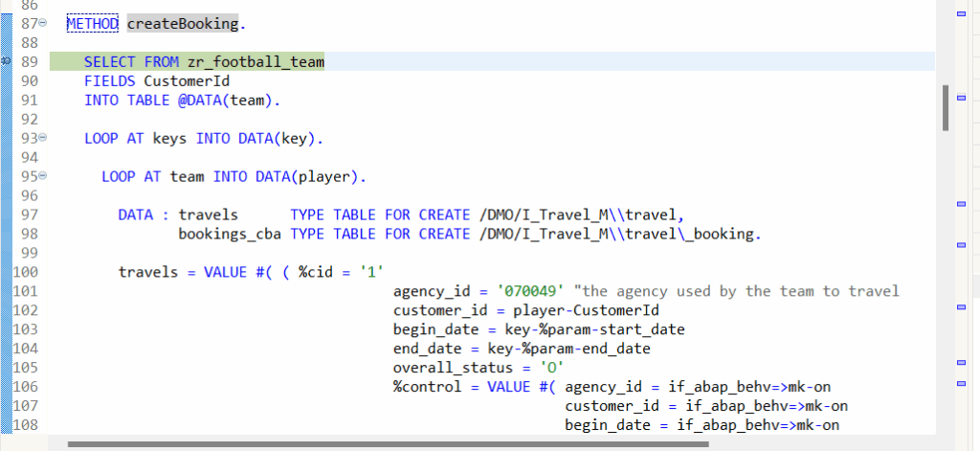Click the vertical scrollbar thumb of the editor
This screenshot has width=980, height=451.
pyautogui.click(x=946, y=107)
